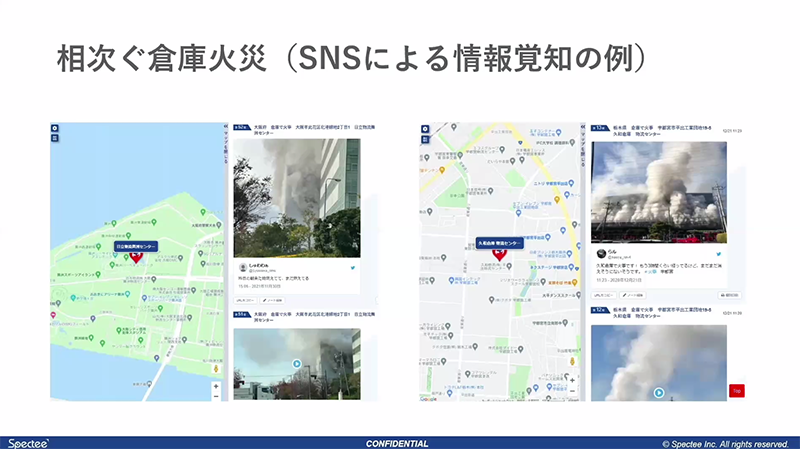
Task: Click the settings icon on the Osaka map
Action: [x=56, y=129]
